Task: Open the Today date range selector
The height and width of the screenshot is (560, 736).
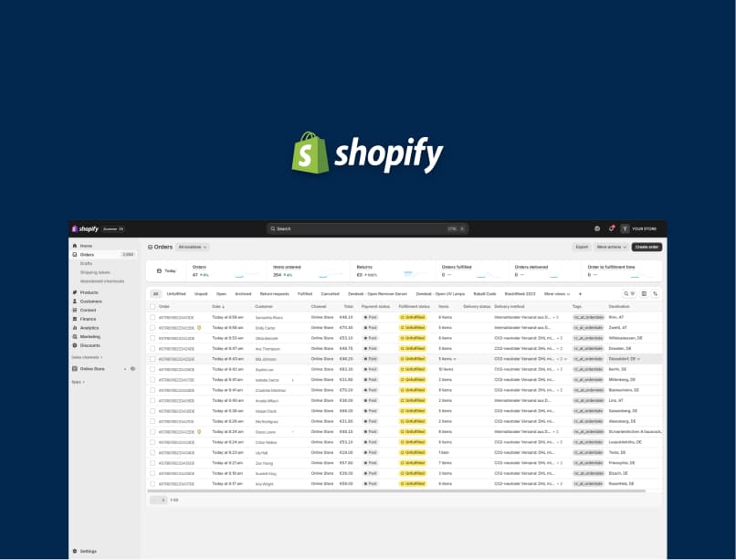Action: pos(166,270)
